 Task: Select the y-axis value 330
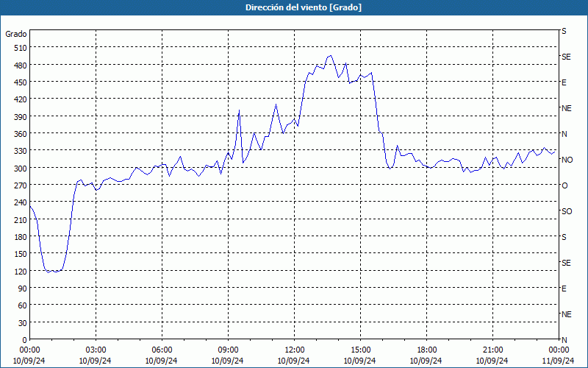coord(21,151)
